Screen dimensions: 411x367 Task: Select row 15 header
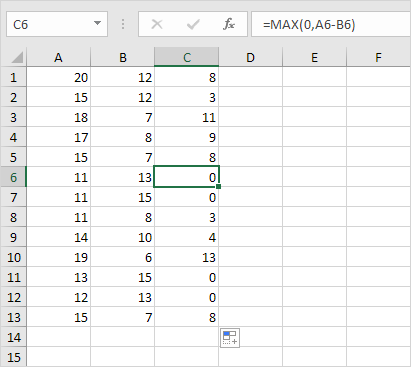pyautogui.click(x=13, y=357)
